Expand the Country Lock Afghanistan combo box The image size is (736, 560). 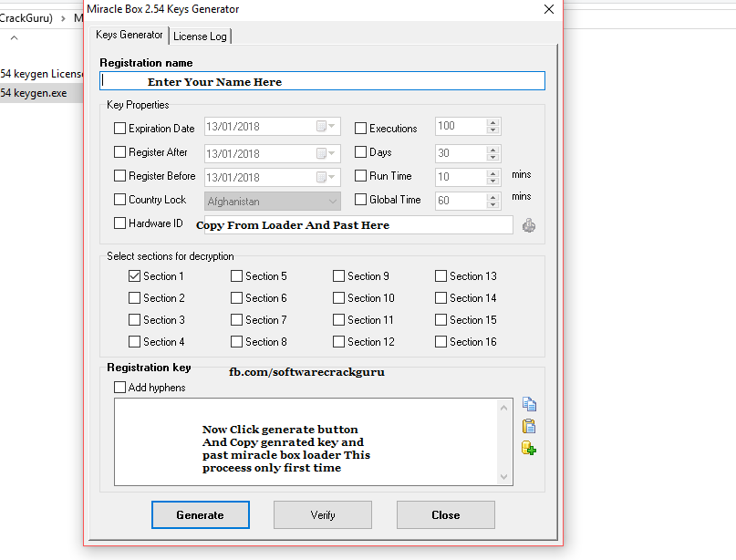coord(333,202)
